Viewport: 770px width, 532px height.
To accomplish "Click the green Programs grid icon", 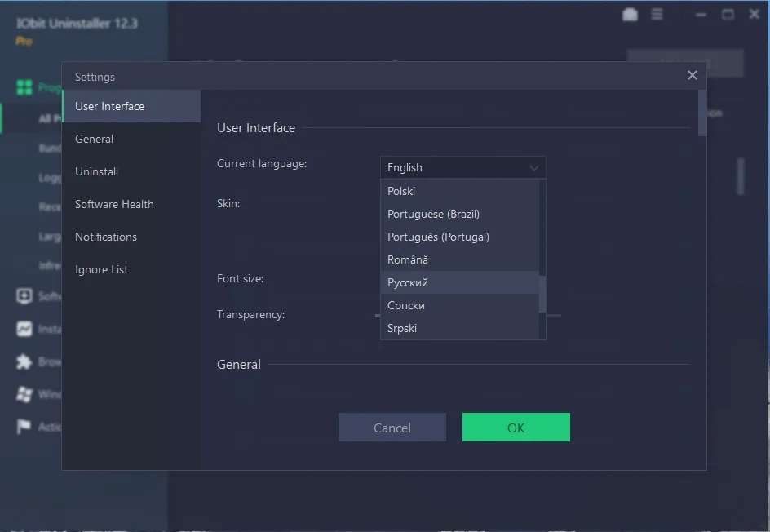I will pos(24,87).
